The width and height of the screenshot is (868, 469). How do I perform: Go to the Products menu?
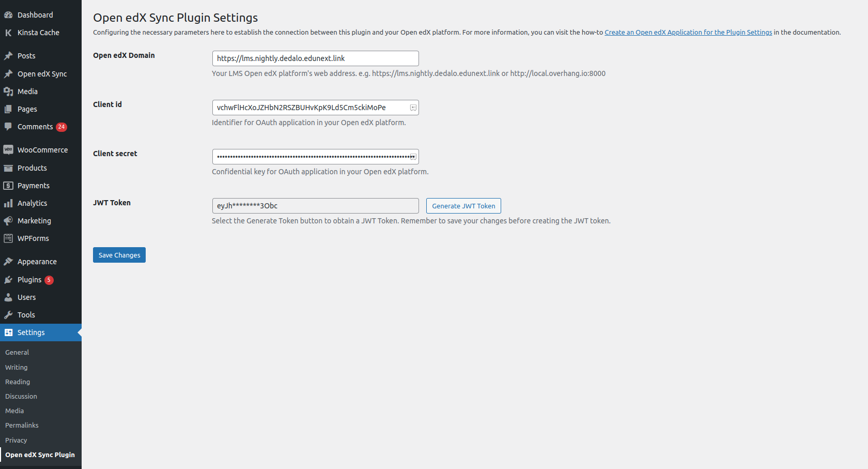[x=41, y=168]
